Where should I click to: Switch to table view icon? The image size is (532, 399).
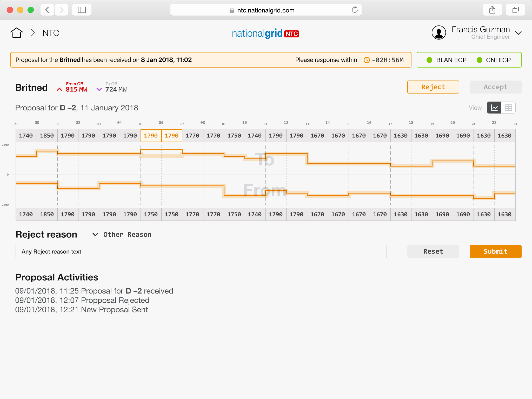pos(508,108)
